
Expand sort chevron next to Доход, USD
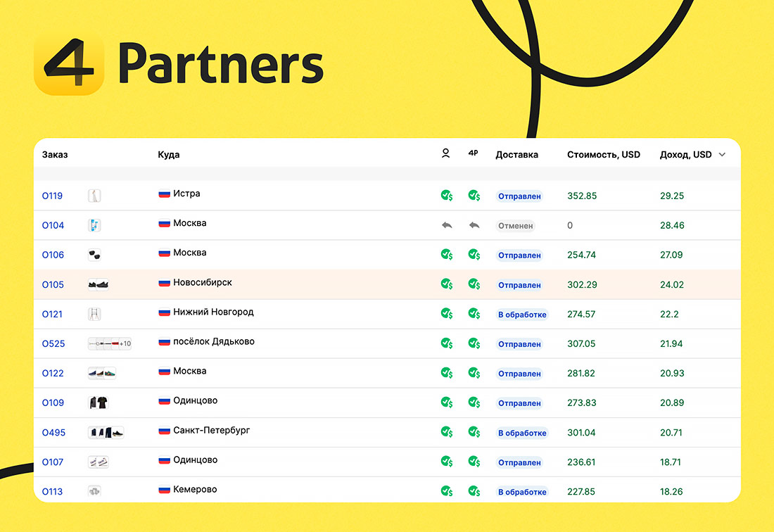pyautogui.click(x=722, y=155)
